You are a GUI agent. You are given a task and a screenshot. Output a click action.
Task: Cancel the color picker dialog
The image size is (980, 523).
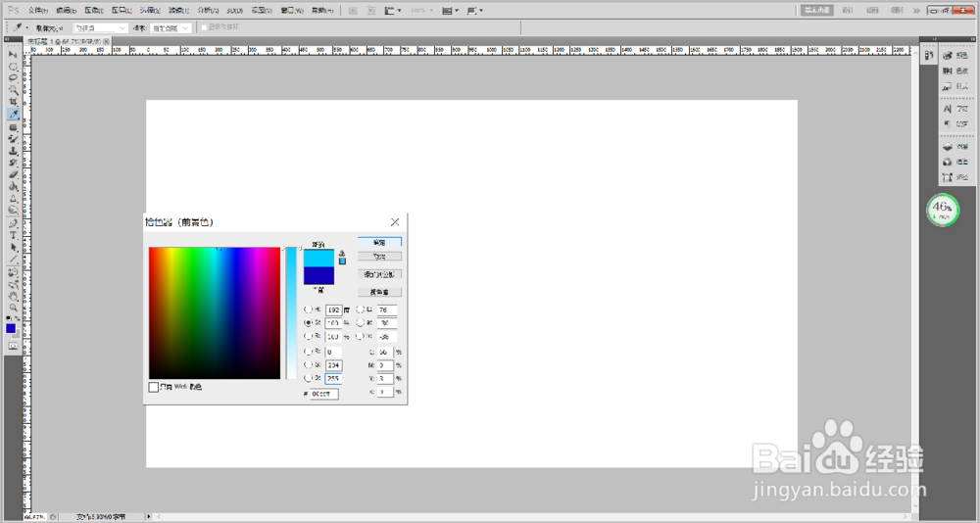(379, 257)
